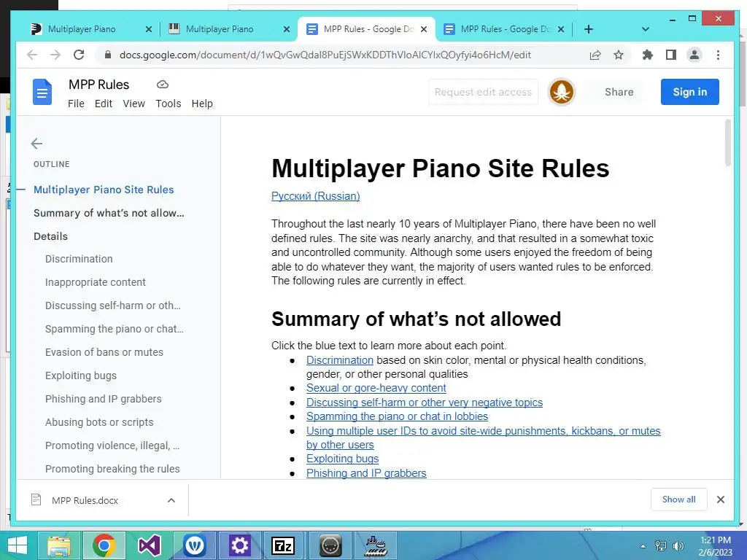Viewport: 747px width, 560px height.
Task: Close the active MPP Rules tab
Action: click(x=424, y=29)
